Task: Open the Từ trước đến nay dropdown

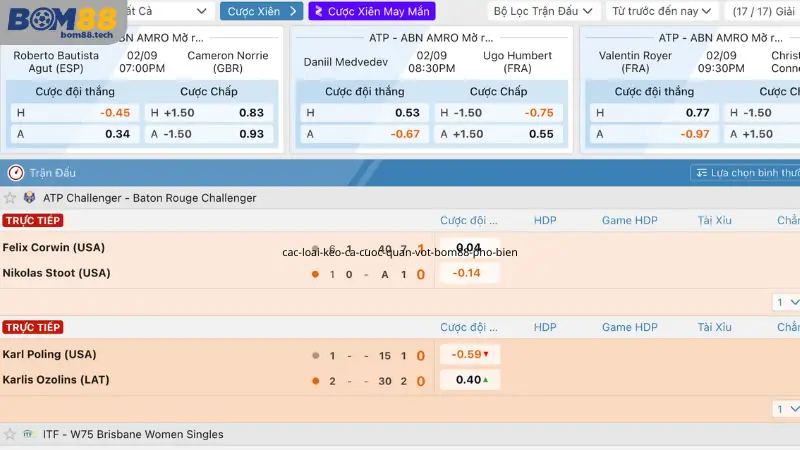Action: point(662,11)
